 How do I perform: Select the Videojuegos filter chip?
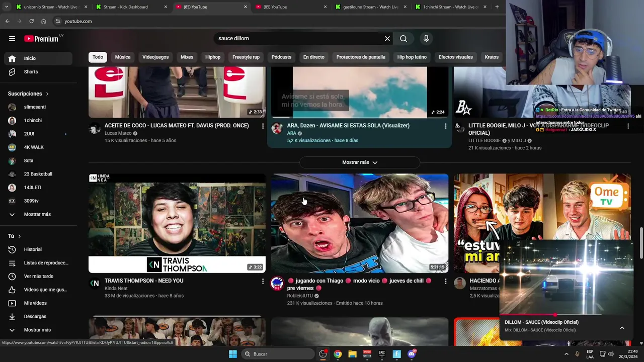(x=155, y=57)
